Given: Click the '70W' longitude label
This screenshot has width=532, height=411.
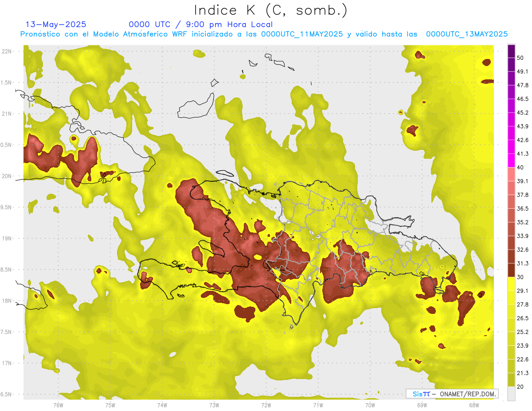Looking at the screenshot, I should tap(370, 405).
